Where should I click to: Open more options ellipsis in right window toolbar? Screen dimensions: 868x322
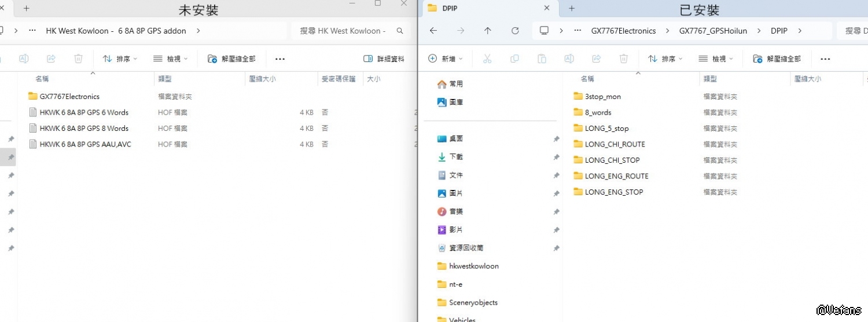[x=826, y=58]
